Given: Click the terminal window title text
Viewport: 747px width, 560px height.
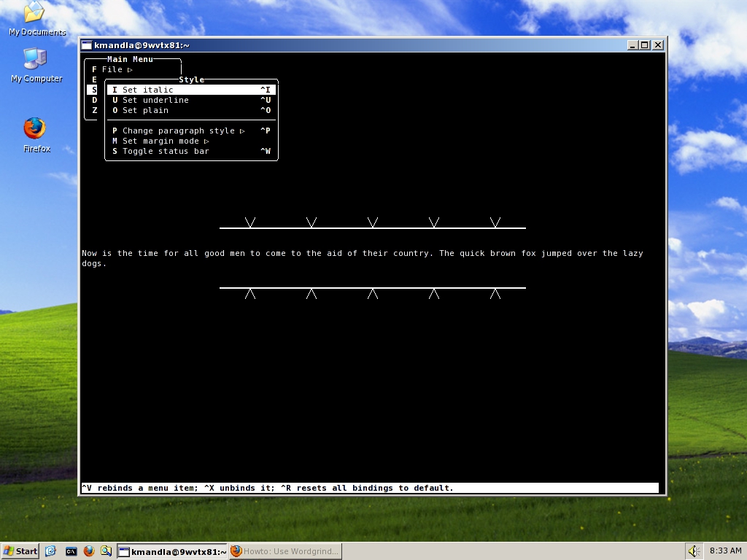Looking at the screenshot, I should [x=142, y=45].
